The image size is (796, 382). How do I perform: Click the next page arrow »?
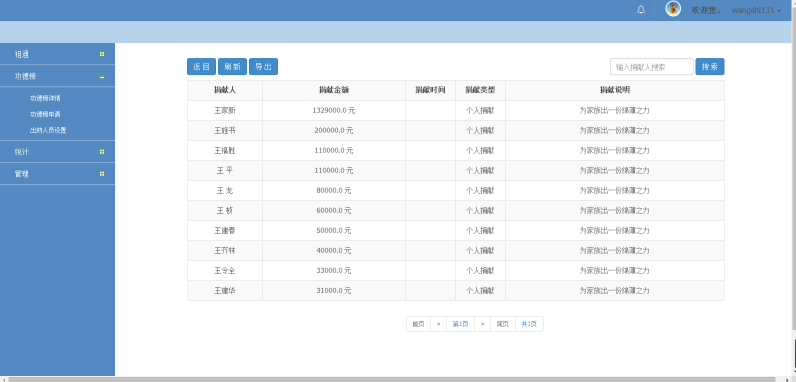(x=482, y=324)
